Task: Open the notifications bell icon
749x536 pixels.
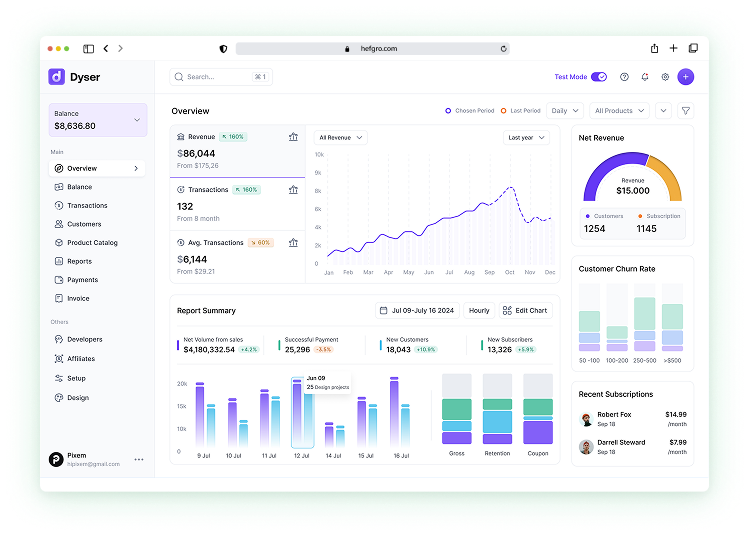Action: (x=645, y=77)
